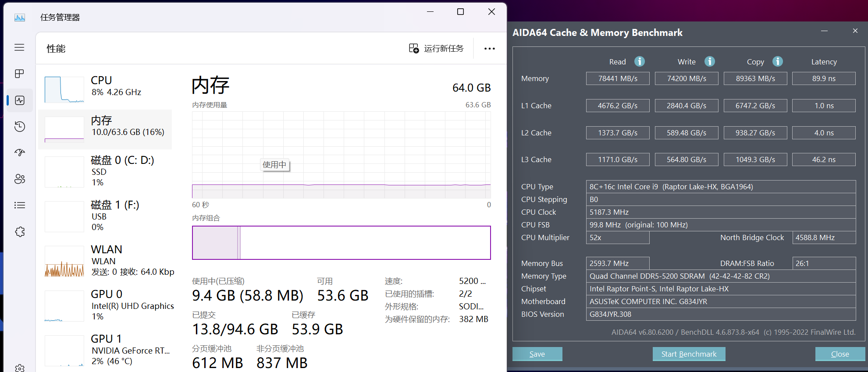Open the Services page icon
The height and width of the screenshot is (372, 868).
pyautogui.click(x=19, y=232)
